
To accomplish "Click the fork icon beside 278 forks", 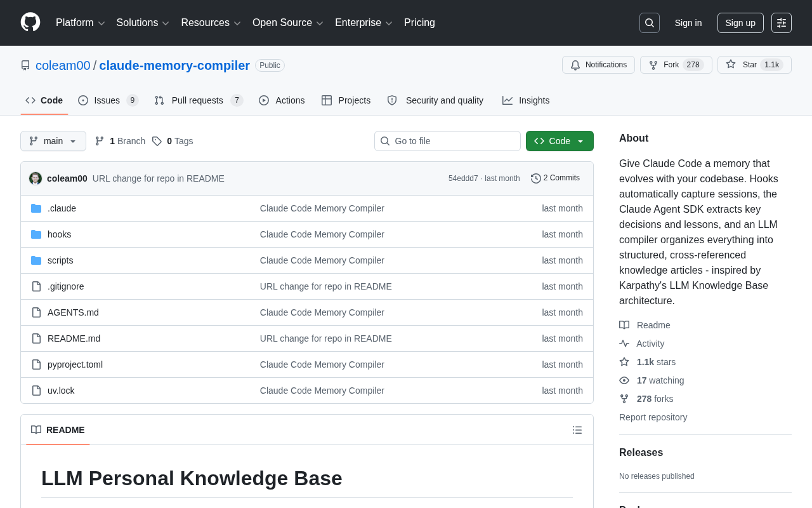I will (624, 399).
